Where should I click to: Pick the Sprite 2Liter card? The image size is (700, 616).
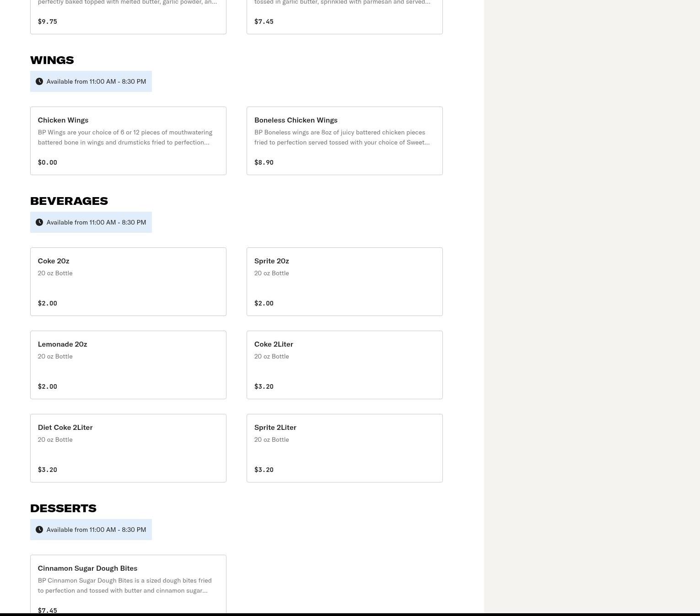click(345, 448)
